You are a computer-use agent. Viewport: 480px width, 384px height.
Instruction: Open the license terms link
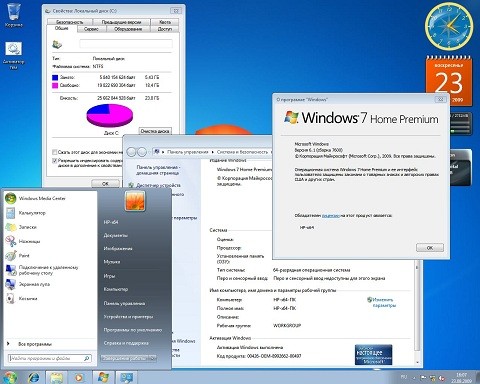(331, 216)
